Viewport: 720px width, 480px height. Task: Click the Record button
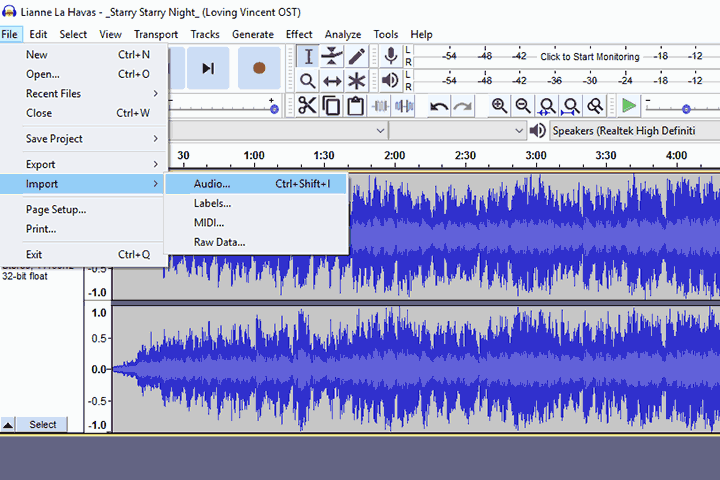pyautogui.click(x=259, y=68)
